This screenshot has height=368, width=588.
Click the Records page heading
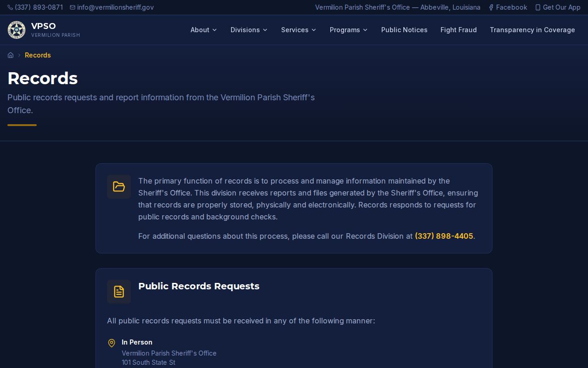pos(43,78)
